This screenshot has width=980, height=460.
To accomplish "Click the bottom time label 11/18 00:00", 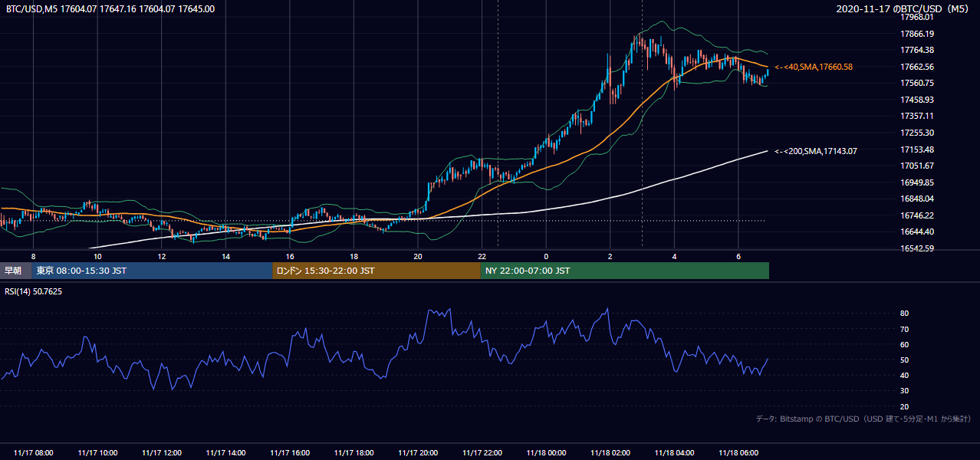I will coord(546,452).
